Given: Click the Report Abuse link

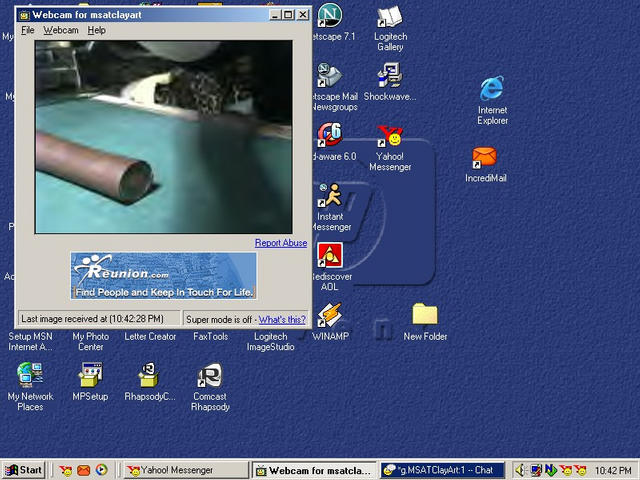Looking at the screenshot, I should [x=281, y=243].
